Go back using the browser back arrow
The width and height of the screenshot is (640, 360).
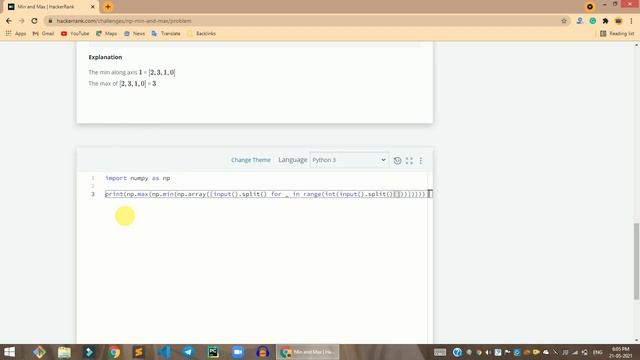coord(9,21)
